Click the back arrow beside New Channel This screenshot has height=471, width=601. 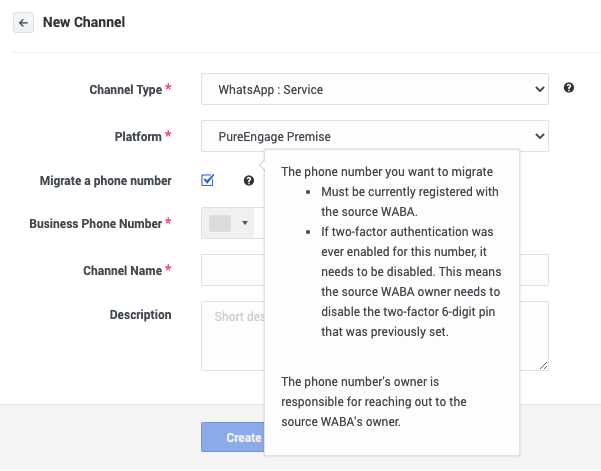23,22
